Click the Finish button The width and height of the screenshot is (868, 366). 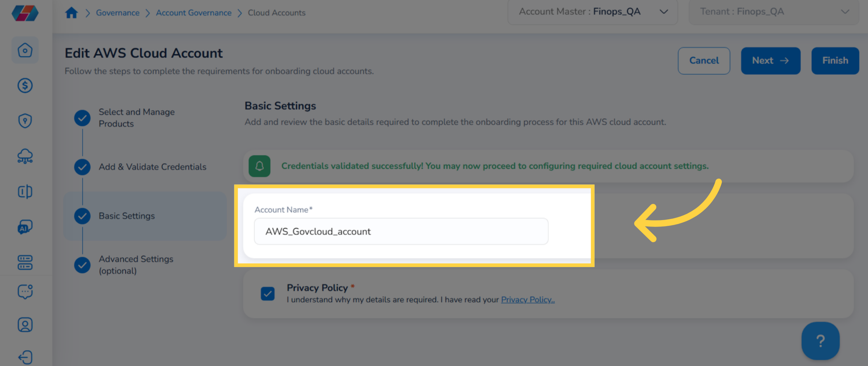[835, 60]
